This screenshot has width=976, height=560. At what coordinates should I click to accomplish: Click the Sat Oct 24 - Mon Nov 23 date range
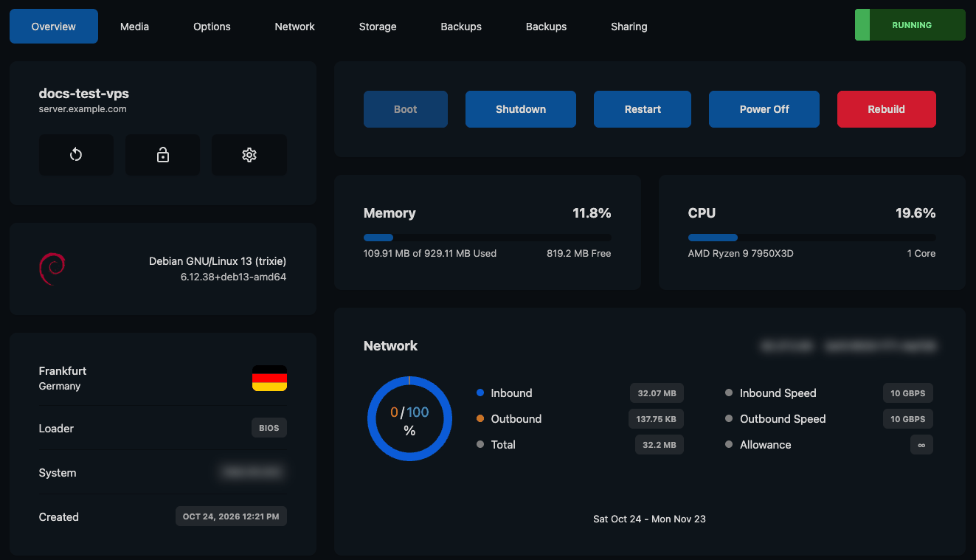[650, 519]
